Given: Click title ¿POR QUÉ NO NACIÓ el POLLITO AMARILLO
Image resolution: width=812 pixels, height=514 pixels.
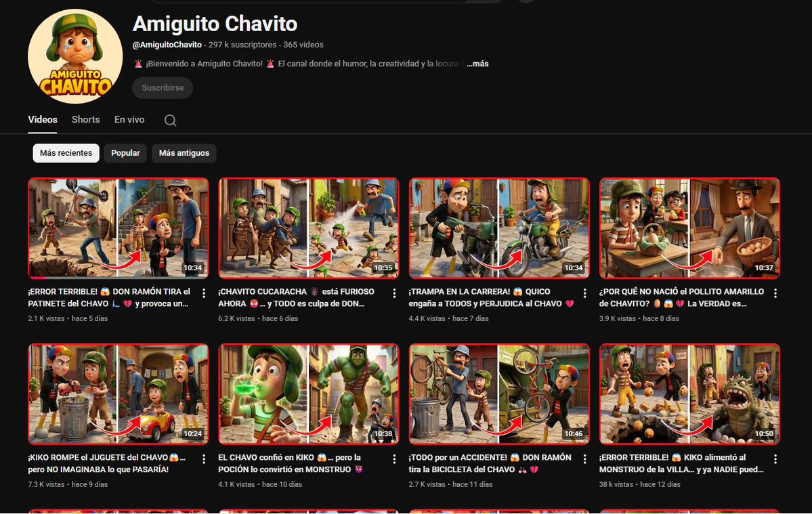Looking at the screenshot, I should 681,298.
